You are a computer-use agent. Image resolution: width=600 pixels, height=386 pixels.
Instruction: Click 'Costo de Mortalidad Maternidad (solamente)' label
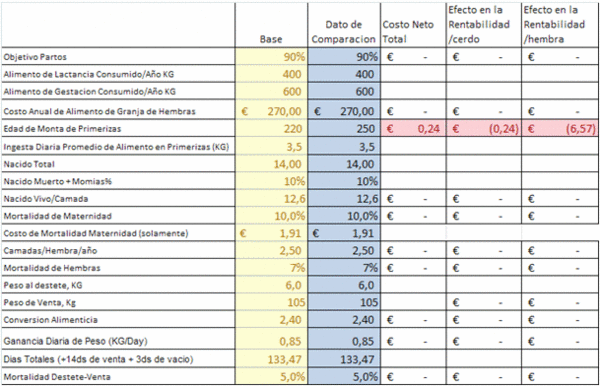96,233
